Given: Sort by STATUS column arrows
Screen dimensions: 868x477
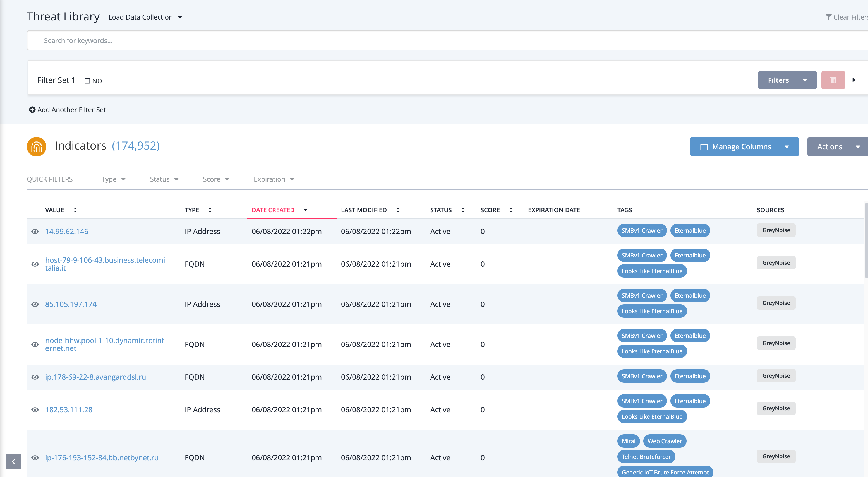Looking at the screenshot, I should pyautogui.click(x=463, y=210).
